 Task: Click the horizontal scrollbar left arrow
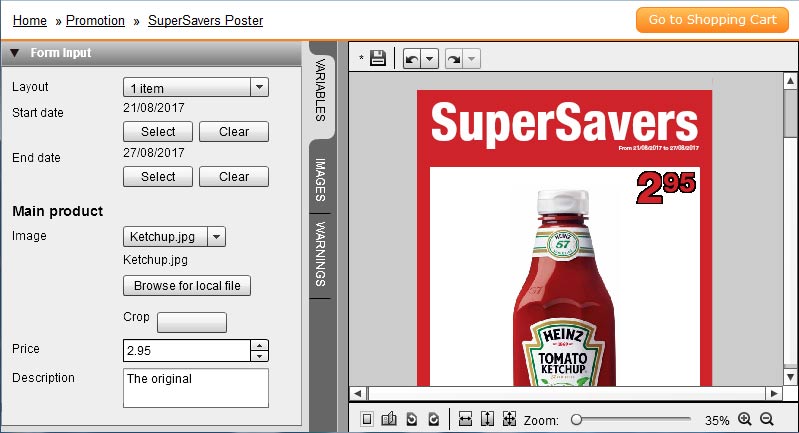coord(358,393)
